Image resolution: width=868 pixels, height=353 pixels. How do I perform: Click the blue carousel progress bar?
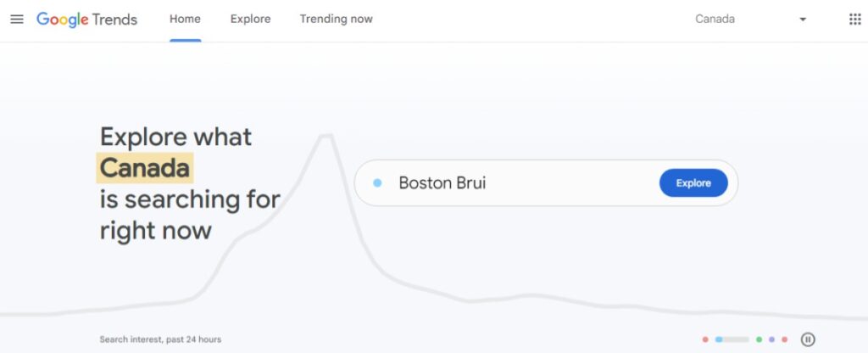click(x=732, y=339)
